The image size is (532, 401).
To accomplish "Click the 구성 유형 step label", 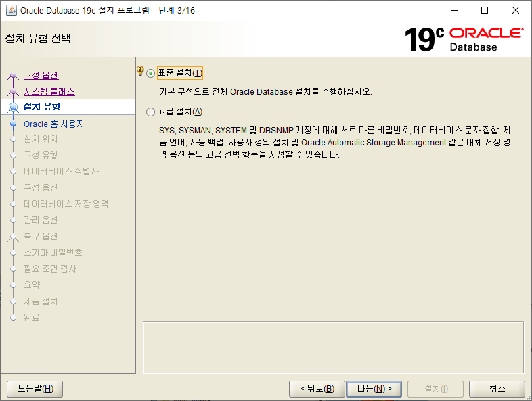I will pyautogui.click(x=41, y=156).
